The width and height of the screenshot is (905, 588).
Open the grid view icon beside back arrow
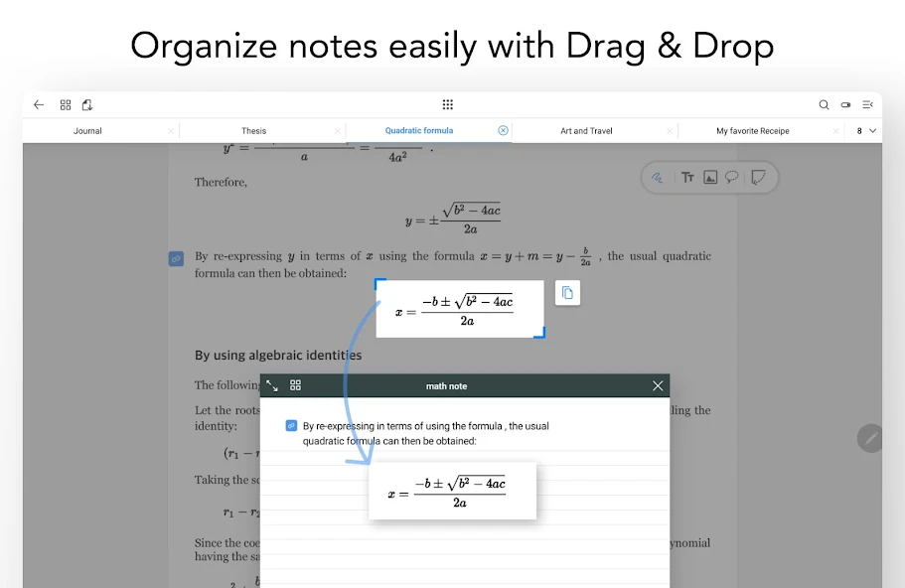[66, 104]
